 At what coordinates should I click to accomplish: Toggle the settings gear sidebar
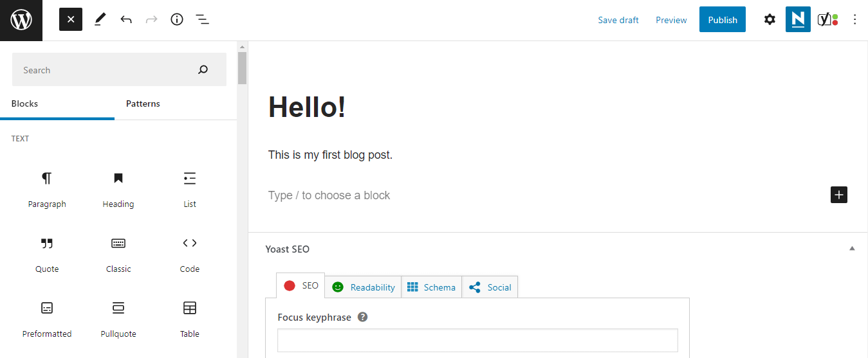coord(770,19)
